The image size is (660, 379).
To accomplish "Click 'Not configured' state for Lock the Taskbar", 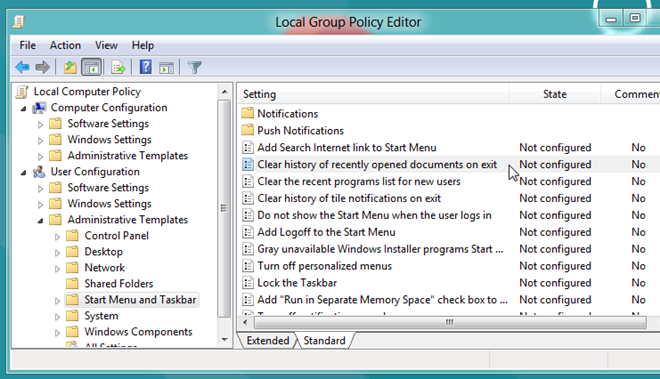I will point(555,283).
